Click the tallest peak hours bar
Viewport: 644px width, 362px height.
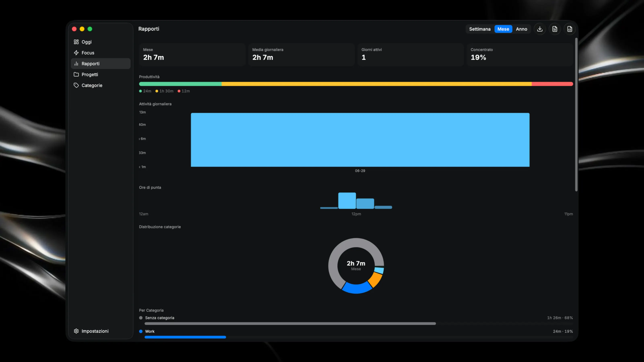347,201
